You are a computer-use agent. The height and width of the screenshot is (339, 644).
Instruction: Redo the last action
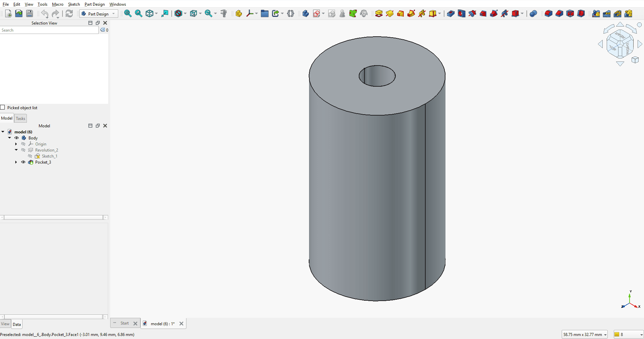[x=55, y=13]
